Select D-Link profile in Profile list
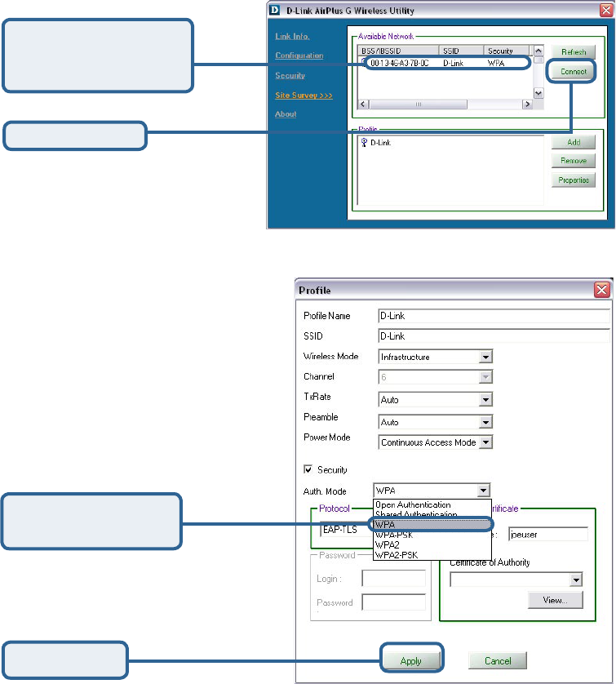616x684 pixels. click(x=380, y=143)
